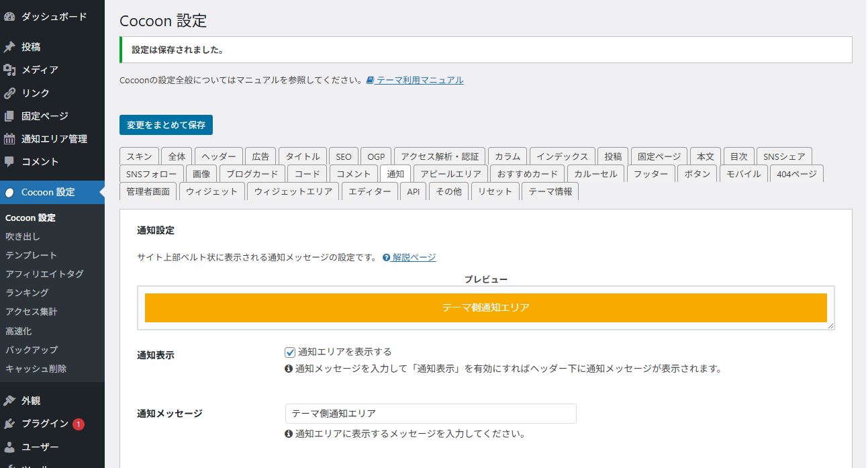This screenshot has height=468, width=868.
Task: Switch to the コード tab
Action: pyautogui.click(x=307, y=174)
